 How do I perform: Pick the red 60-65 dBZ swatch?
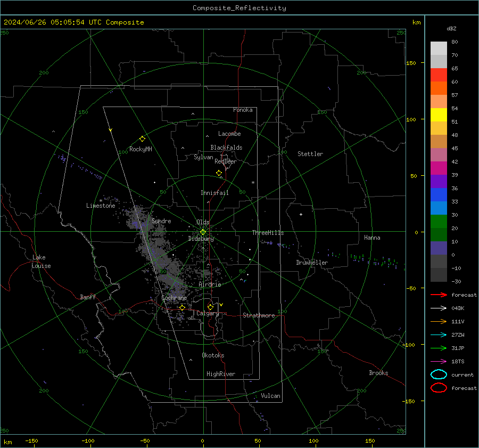(439, 75)
